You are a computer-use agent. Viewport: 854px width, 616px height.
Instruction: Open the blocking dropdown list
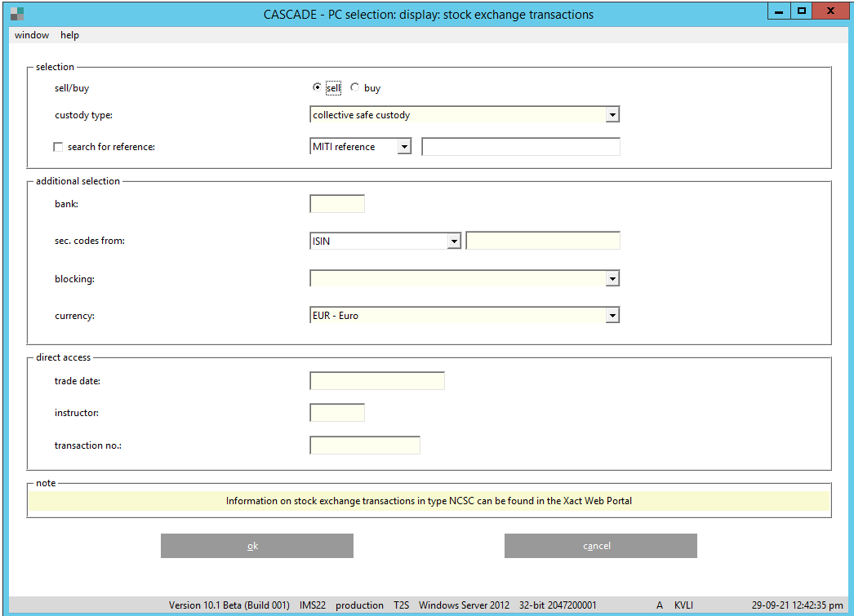(x=612, y=279)
